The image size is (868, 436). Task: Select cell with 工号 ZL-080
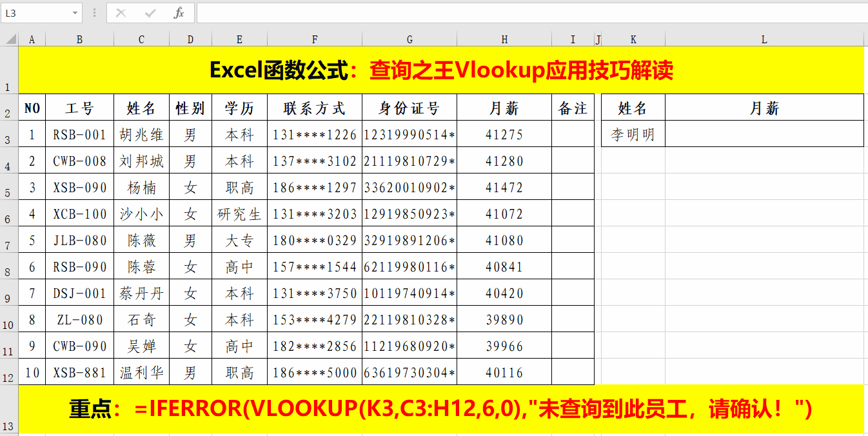[x=79, y=319]
